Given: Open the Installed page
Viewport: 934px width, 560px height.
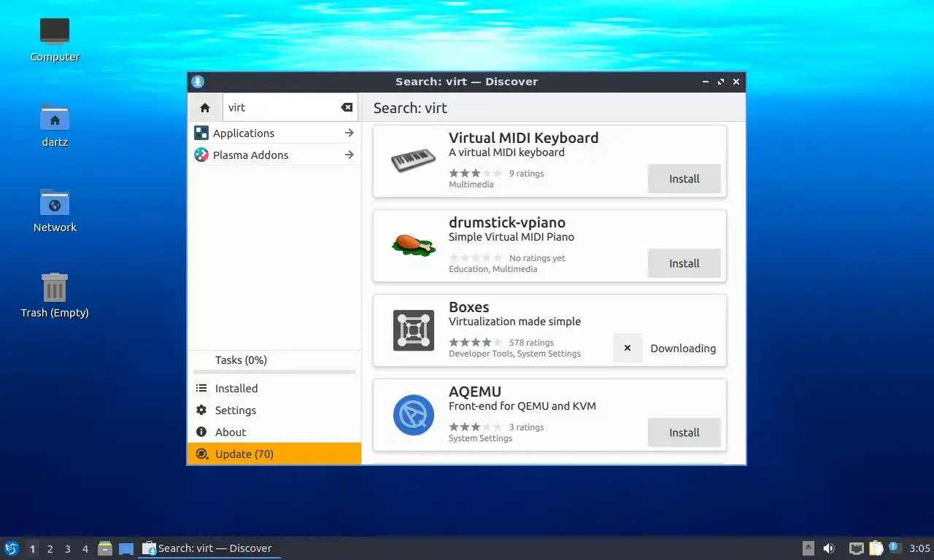Looking at the screenshot, I should tap(274, 388).
